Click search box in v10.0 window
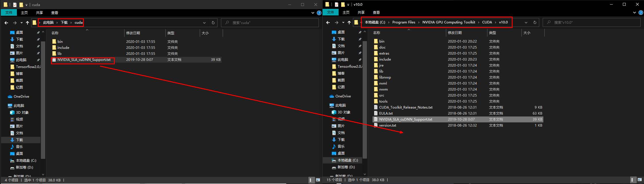This screenshot has height=184, width=644. 592,22
